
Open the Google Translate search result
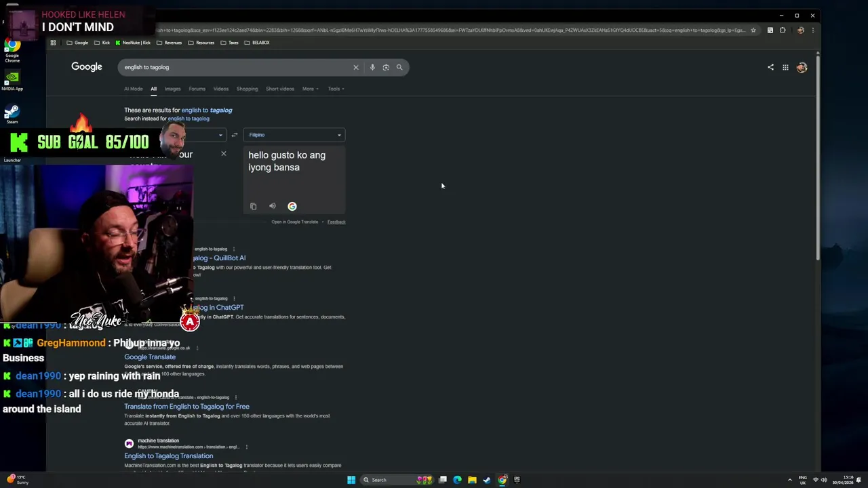150,357
